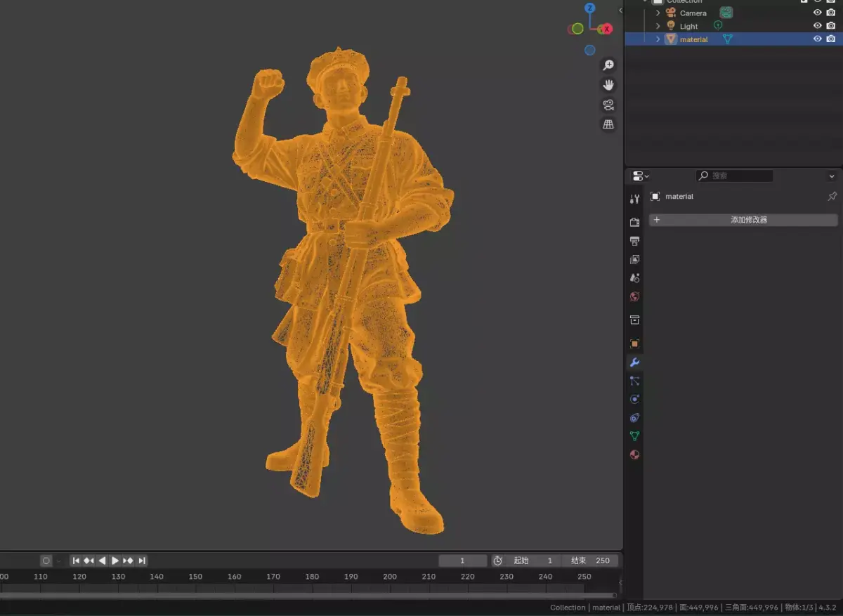Hide the Light object using eye icon
This screenshot has height=616, width=843.
(x=817, y=26)
